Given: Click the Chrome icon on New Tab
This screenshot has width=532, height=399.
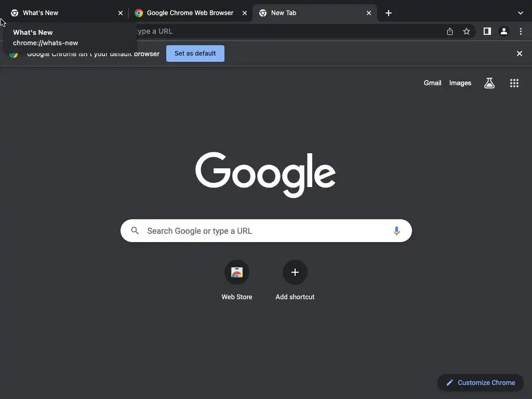Looking at the screenshot, I should tap(262, 13).
